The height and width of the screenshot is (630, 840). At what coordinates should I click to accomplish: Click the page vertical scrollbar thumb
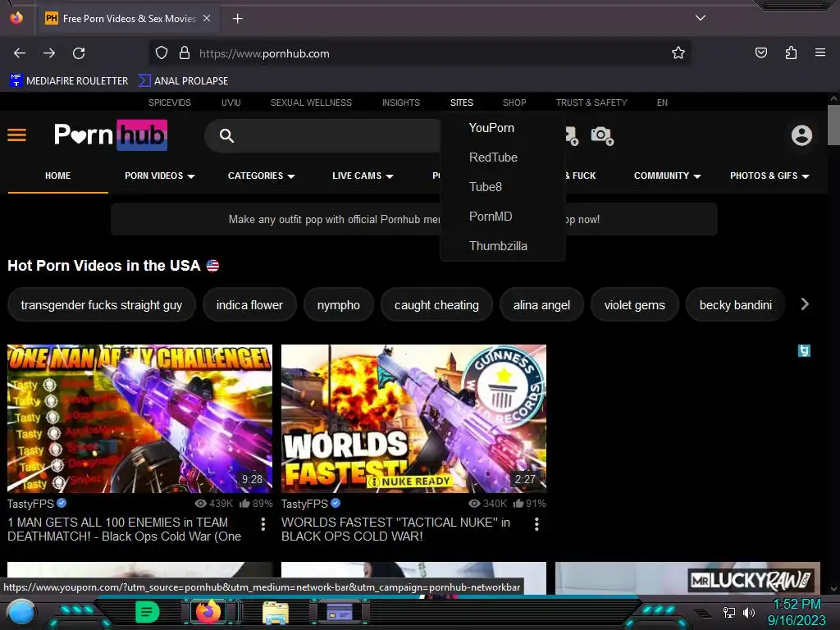pos(833,125)
